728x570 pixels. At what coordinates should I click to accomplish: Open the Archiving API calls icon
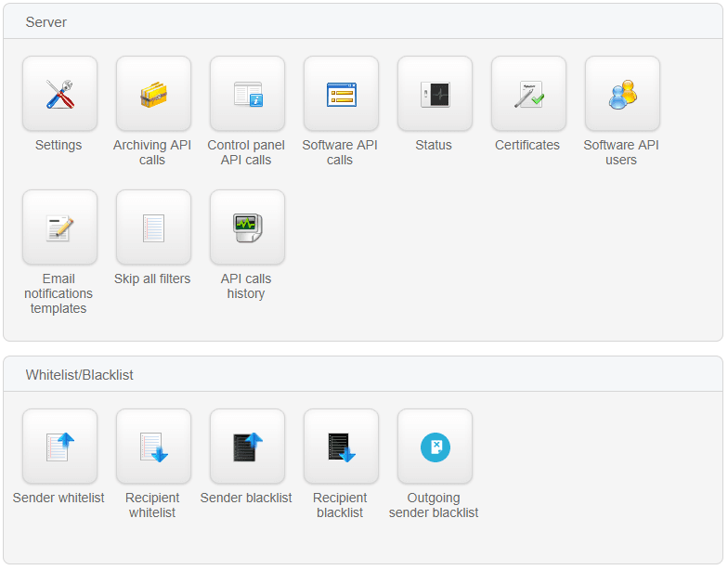coord(154,94)
